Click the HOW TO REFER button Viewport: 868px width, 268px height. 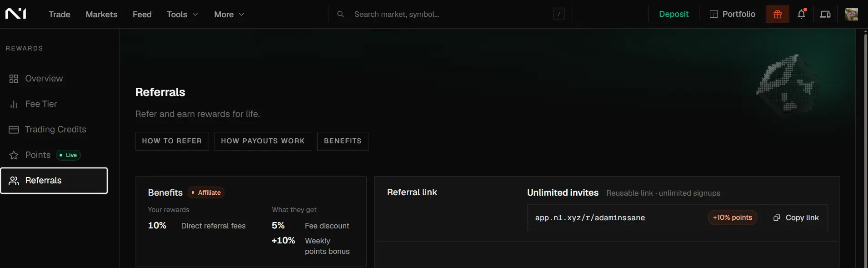(x=172, y=141)
